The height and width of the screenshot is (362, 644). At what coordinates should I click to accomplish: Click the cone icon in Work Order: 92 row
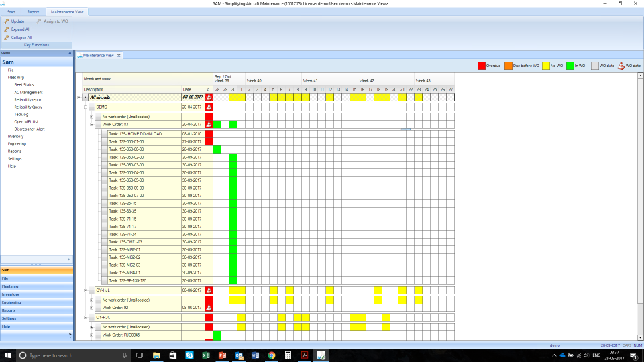209,308
